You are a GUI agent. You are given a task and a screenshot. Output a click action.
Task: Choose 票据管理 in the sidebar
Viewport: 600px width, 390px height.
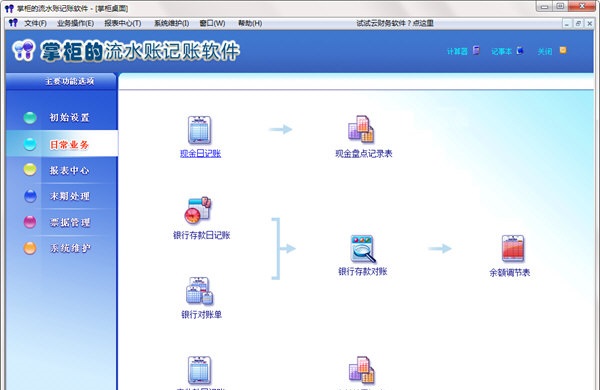click(70, 222)
